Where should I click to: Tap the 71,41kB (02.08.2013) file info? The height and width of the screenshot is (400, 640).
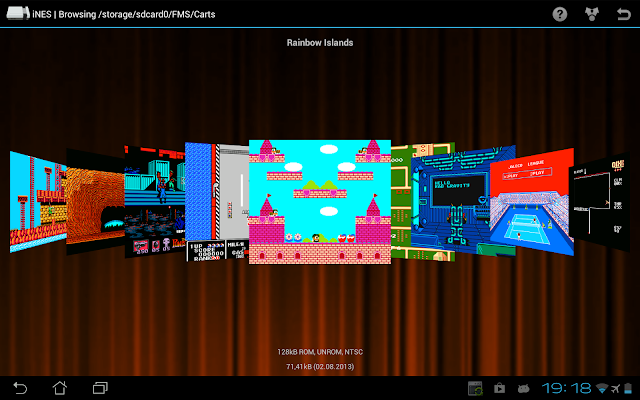320,367
